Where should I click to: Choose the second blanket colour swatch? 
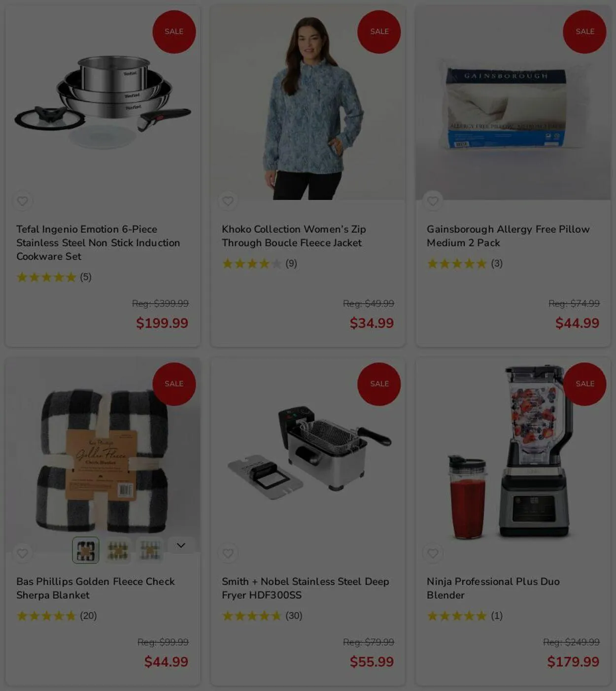pyautogui.click(x=118, y=550)
